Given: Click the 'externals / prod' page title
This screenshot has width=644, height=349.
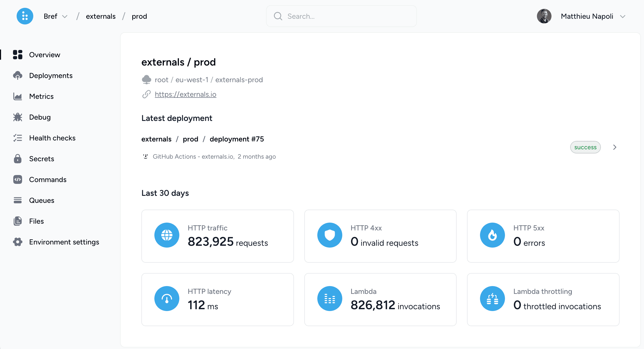Looking at the screenshot, I should pyautogui.click(x=179, y=62).
